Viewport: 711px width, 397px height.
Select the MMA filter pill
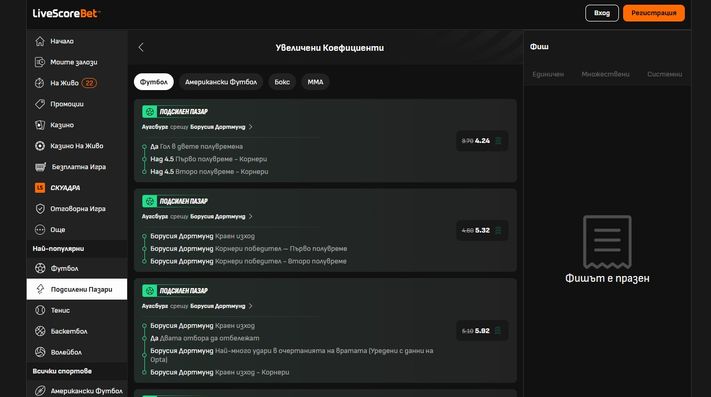pyautogui.click(x=316, y=82)
